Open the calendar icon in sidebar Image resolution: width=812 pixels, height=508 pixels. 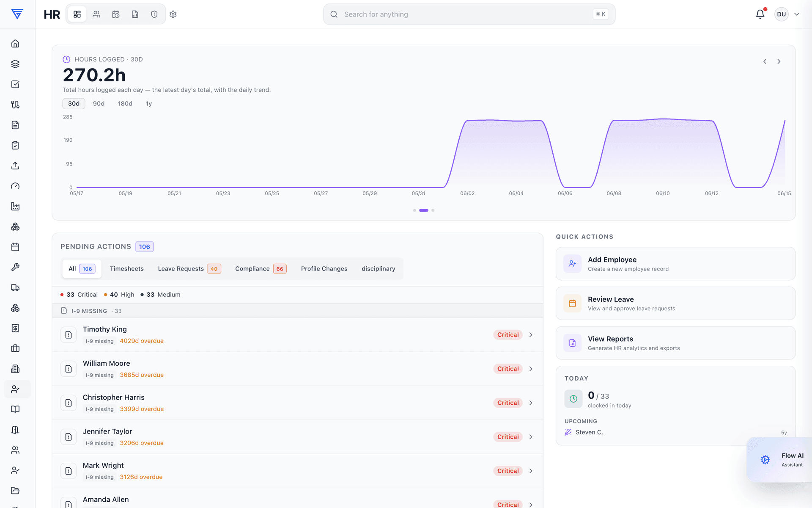[15, 247]
